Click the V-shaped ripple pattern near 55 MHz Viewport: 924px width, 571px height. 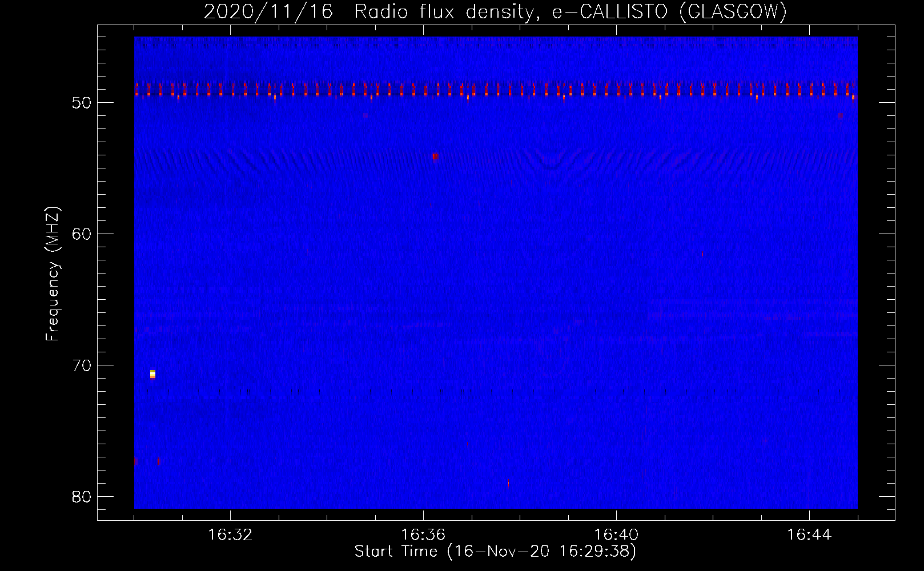[551, 162]
